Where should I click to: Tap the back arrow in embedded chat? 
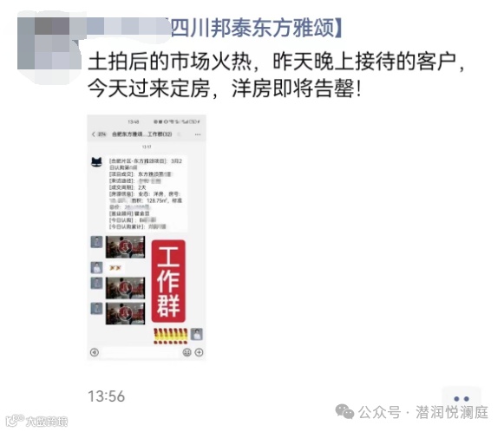[x=93, y=134]
